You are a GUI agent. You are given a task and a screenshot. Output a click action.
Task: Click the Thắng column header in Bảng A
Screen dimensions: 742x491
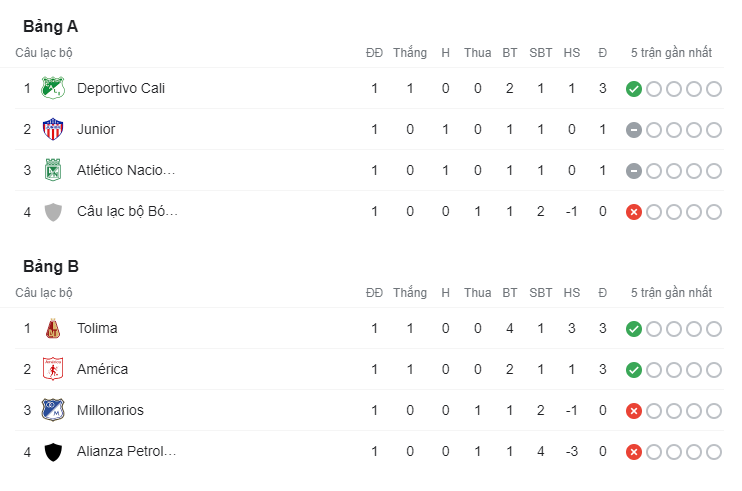tap(410, 52)
